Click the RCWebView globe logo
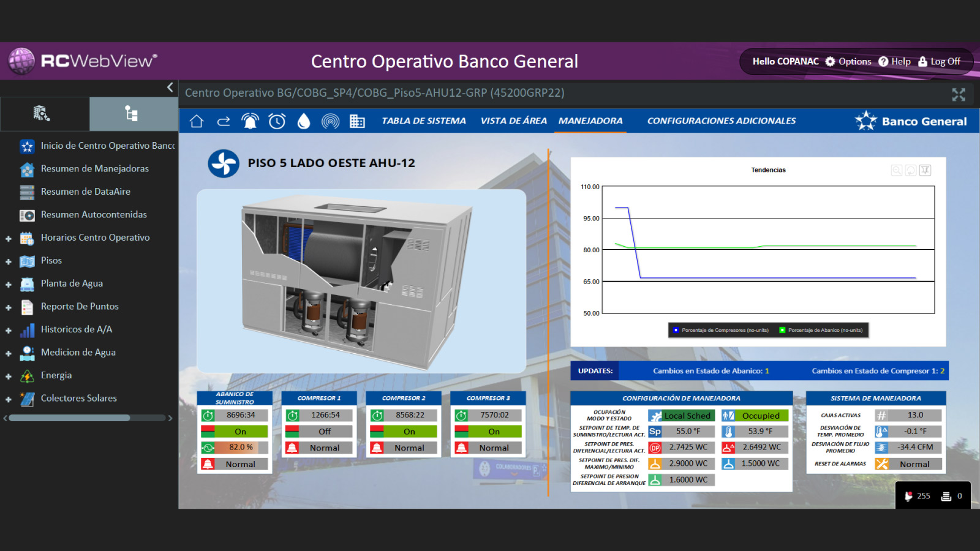980x551 pixels. click(22, 61)
